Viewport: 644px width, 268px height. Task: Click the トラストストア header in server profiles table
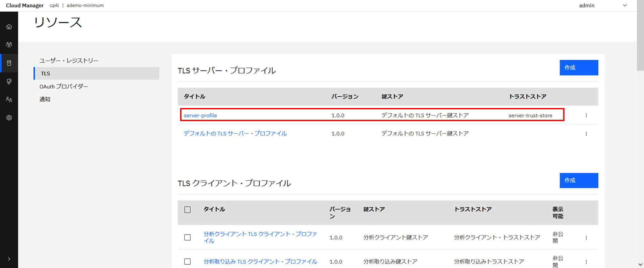[x=528, y=97]
